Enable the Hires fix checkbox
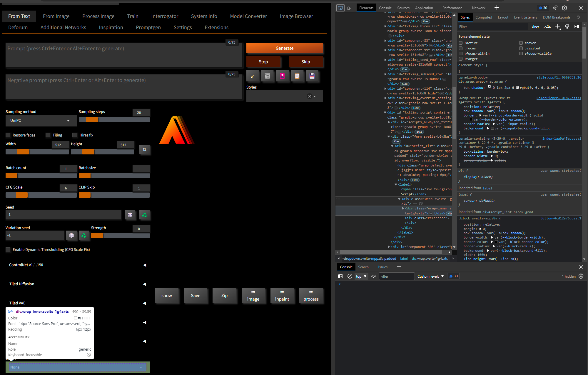This screenshot has height=375, width=588. (x=75, y=135)
